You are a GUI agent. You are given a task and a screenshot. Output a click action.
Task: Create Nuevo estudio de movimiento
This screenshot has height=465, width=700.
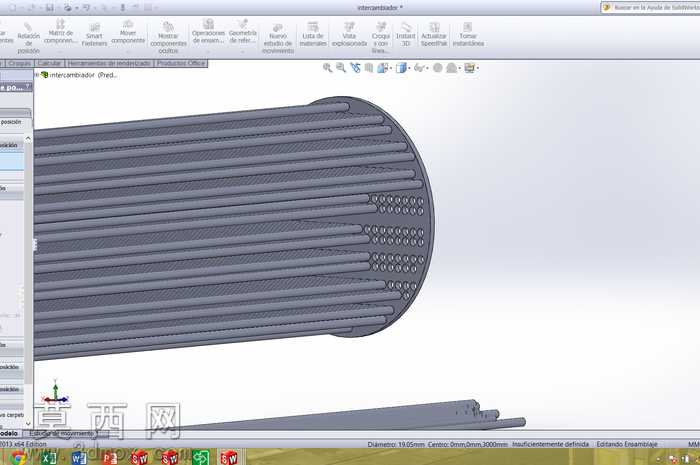pos(278,38)
